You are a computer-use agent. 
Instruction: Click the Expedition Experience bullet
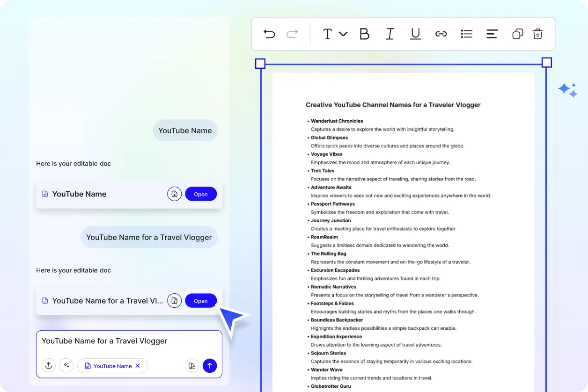[x=337, y=337]
